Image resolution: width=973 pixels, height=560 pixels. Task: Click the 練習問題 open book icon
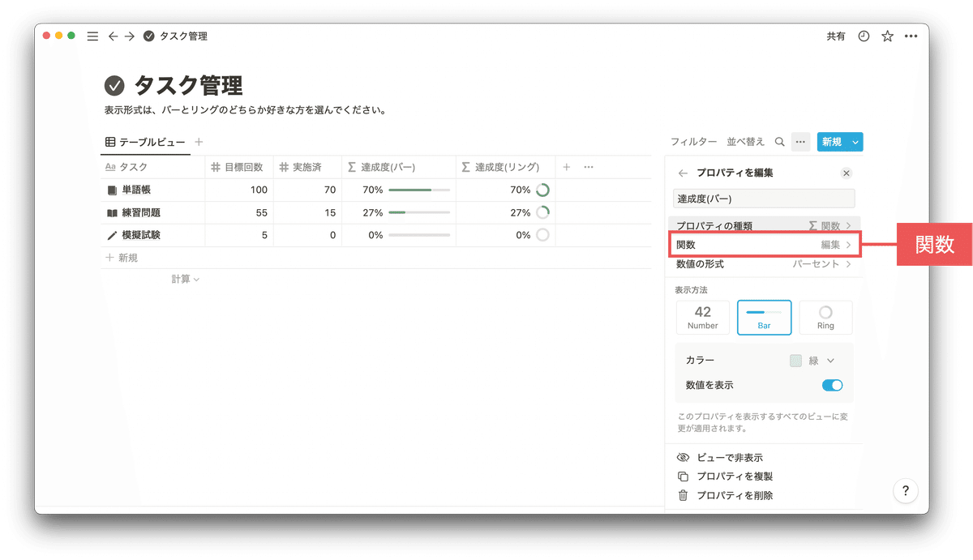tap(112, 213)
